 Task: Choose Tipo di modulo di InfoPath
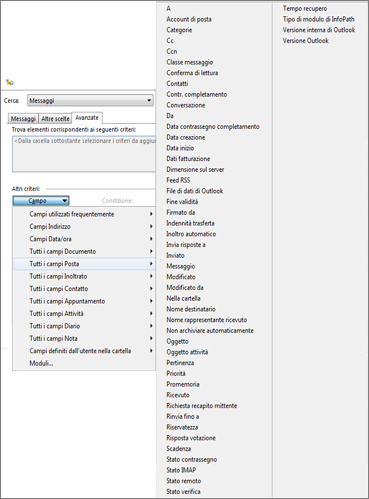click(x=318, y=19)
